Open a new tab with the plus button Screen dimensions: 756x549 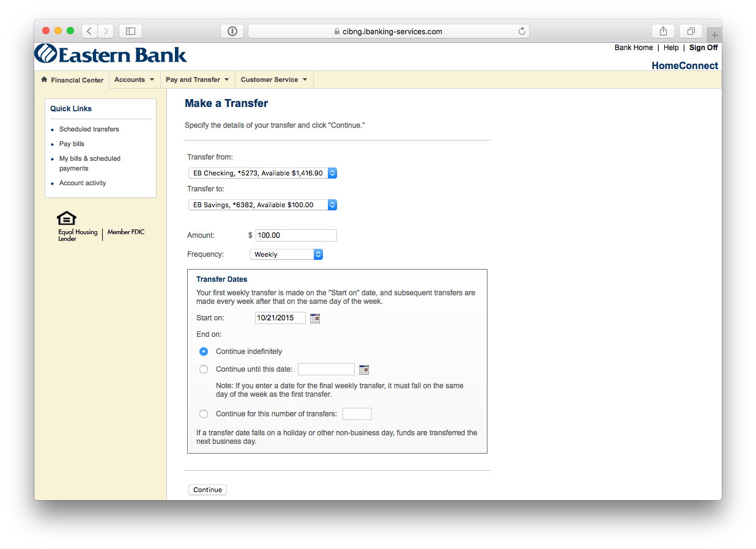click(714, 35)
